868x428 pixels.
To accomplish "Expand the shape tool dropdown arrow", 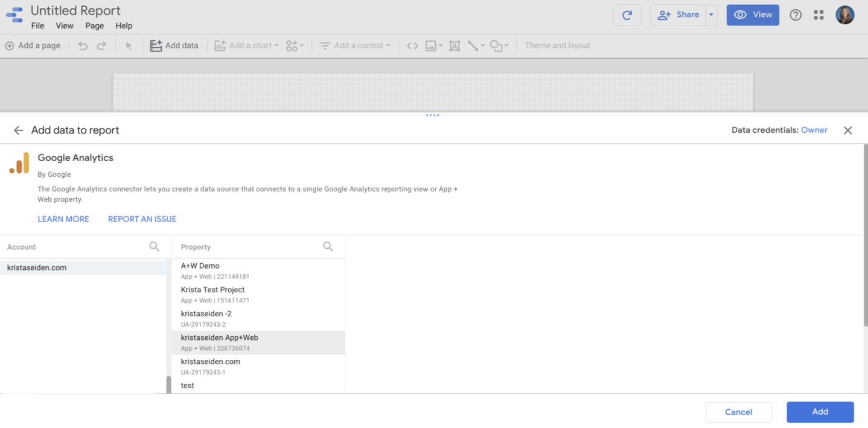I will pos(506,45).
